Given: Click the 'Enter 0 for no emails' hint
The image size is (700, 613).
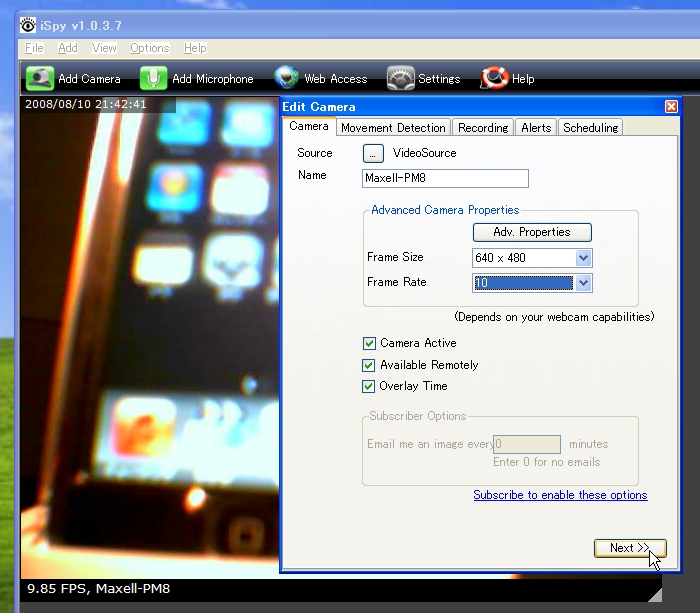Looking at the screenshot, I should (546, 462).
